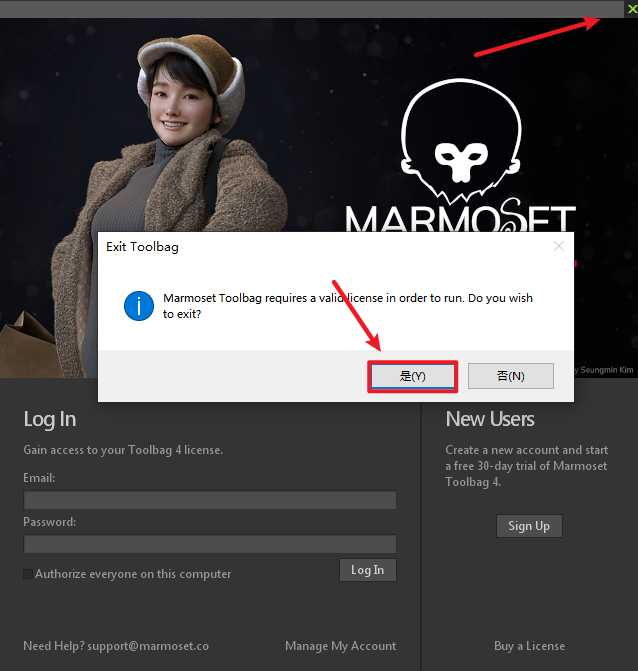The height and width of the screenshot is (671, 638).
Task: Click the MARMOSET wordmark text
Action: pos(461,218)
